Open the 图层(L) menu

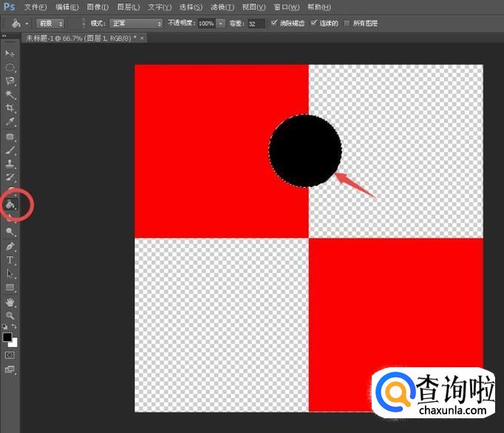(x=128, y=7)
